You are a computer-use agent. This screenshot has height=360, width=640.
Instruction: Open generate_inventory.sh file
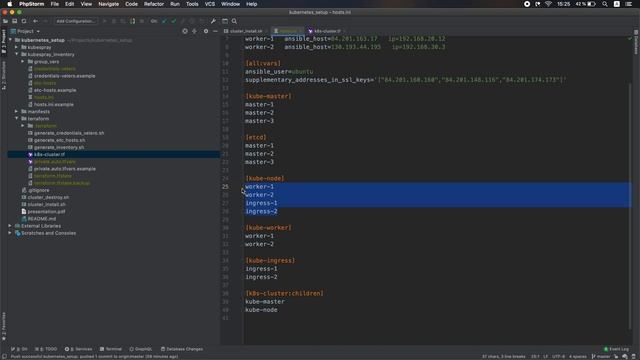[x=59, y=147]
